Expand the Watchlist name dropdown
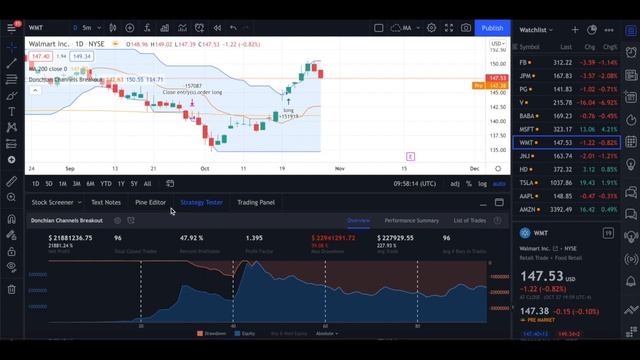640x360 pixels. 536,30
